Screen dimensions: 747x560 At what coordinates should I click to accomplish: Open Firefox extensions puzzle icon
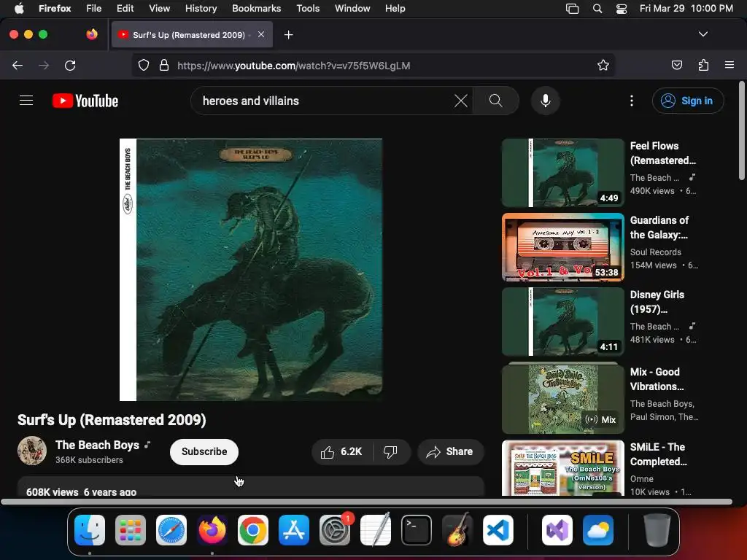tap(703, 65)
